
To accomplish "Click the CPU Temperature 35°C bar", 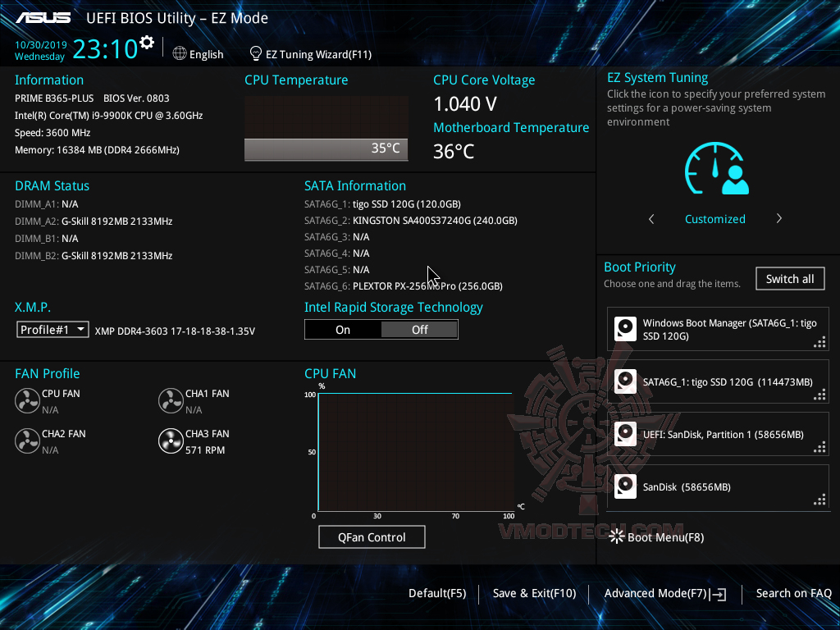I will click(x=326, y=149).
